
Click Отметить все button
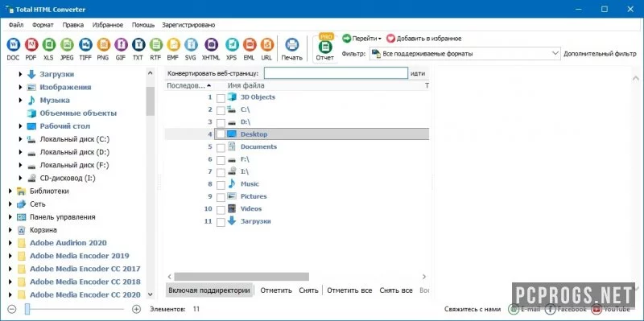tap(349, 290)
